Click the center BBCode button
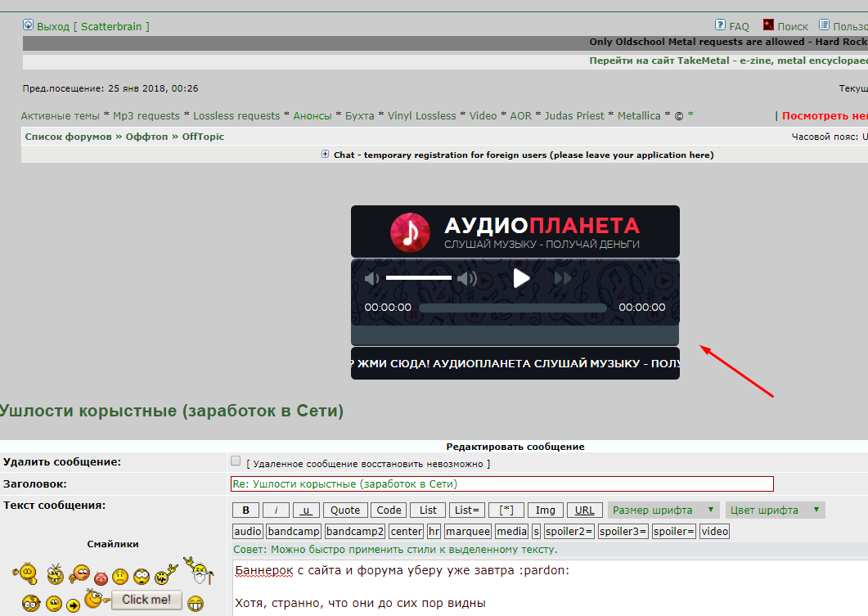 click(406, 531)
